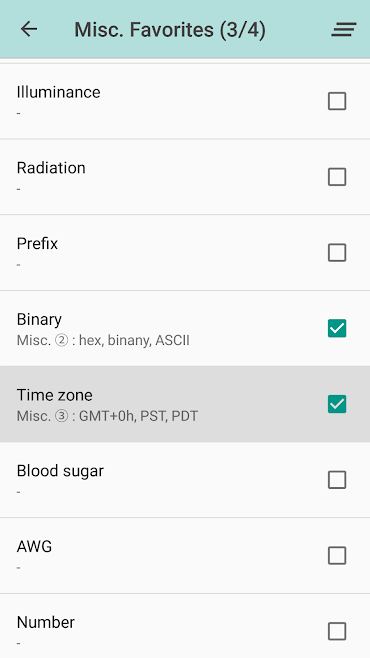Select the AWG list entry
This screenshot has height=658, width=370.
185,555
